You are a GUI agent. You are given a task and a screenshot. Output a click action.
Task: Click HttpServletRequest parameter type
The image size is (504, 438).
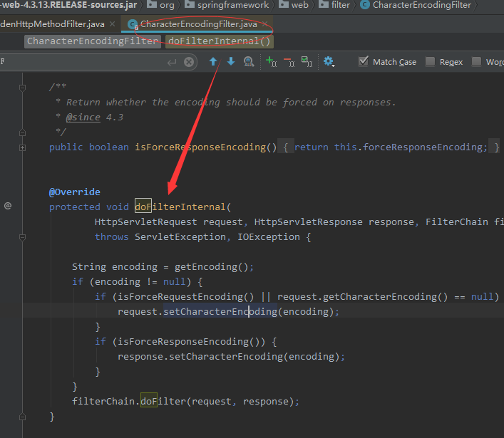[x=146, y=222]
